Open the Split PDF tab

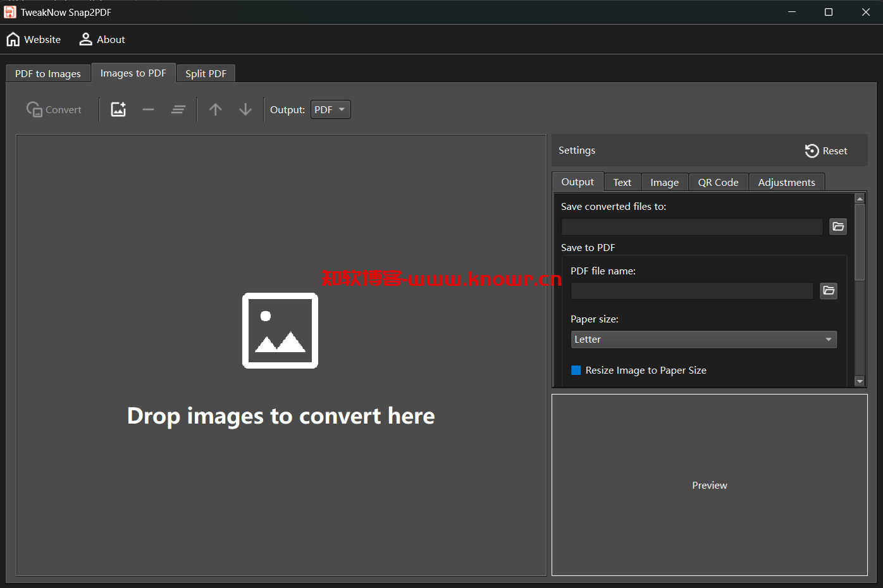pos(206,73)
